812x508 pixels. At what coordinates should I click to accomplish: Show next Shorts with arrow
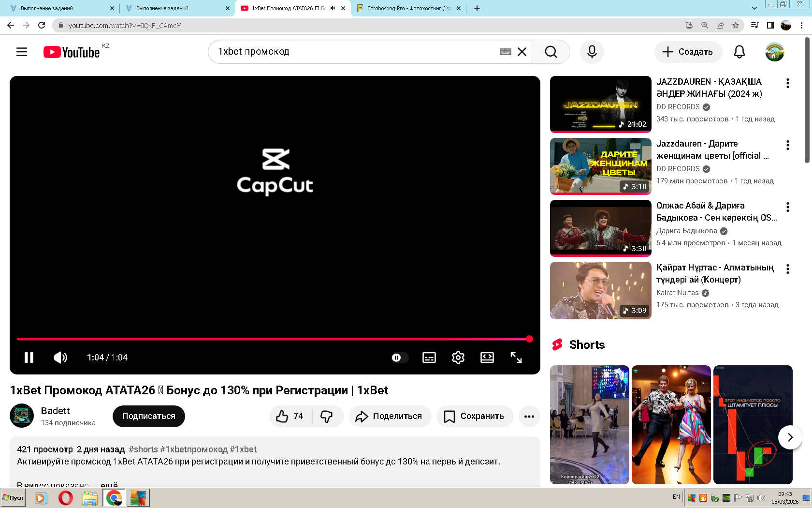click(x=790, y=437)
